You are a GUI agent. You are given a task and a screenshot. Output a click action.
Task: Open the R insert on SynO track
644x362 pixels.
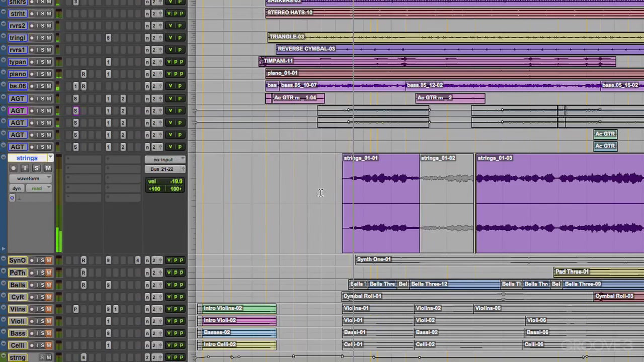(83, 260)
